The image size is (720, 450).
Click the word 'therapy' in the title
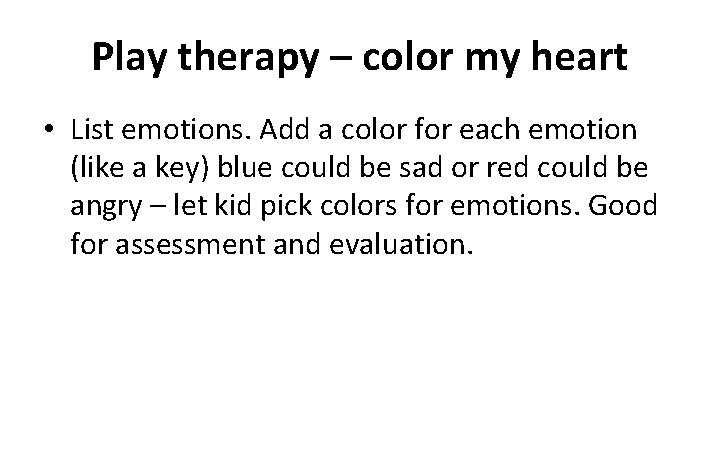point(248,59)
